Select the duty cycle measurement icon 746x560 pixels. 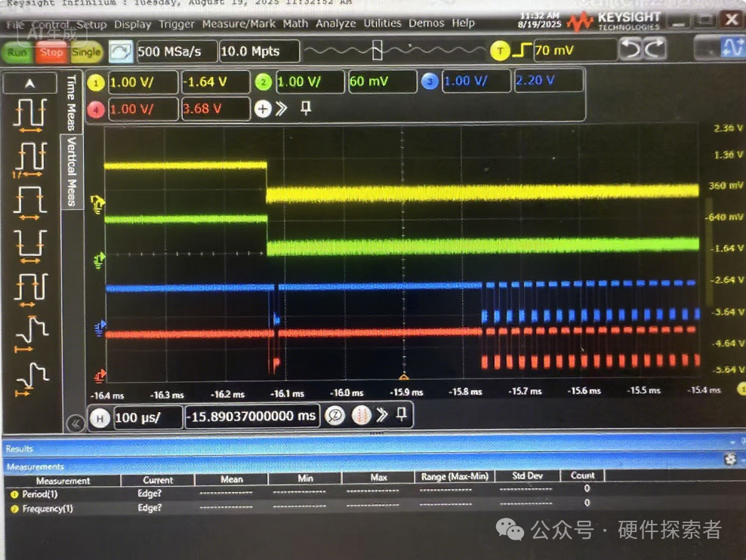29,290
